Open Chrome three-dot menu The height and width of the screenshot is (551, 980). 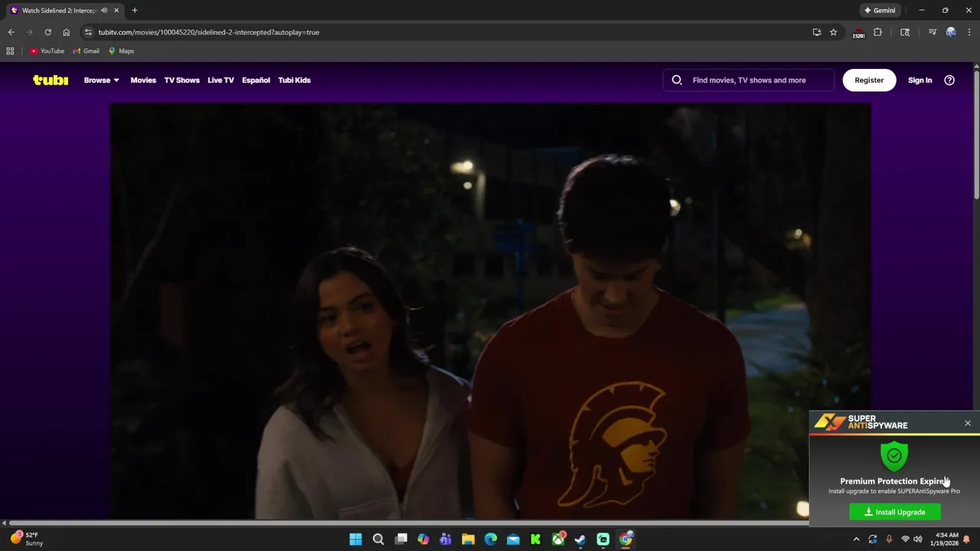[969, 32]
